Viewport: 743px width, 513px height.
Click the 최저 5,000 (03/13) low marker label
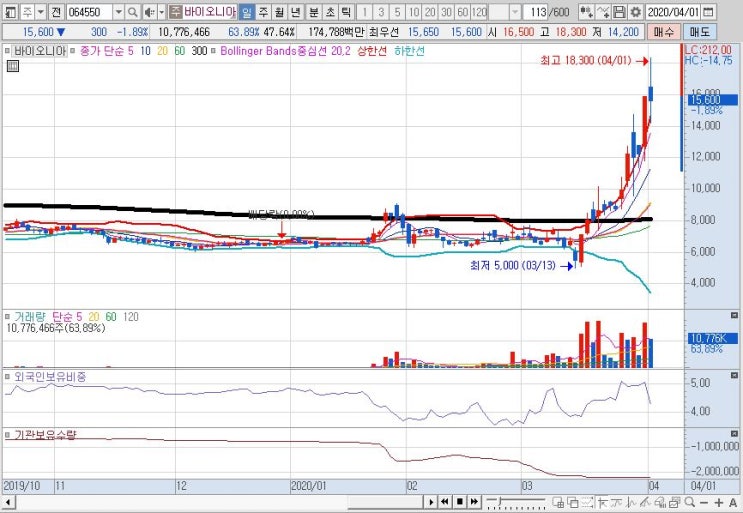(513, 265)
